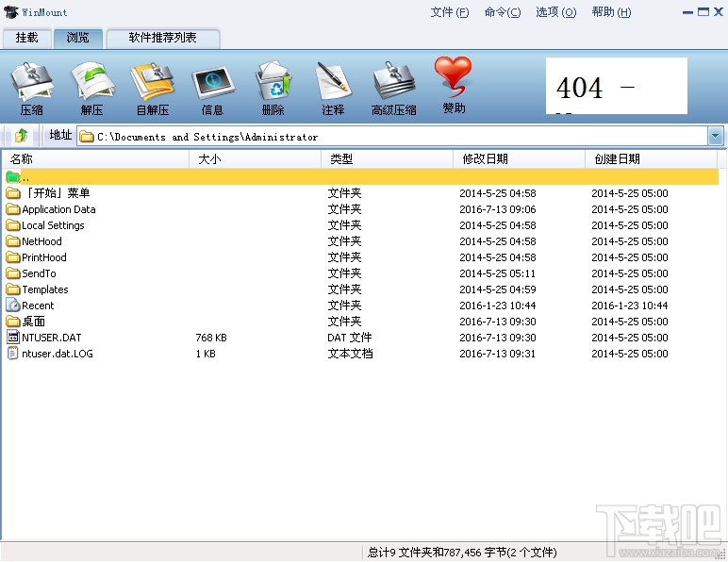Select the NetHood file name
728x562 pixels.
coord(41,241)
